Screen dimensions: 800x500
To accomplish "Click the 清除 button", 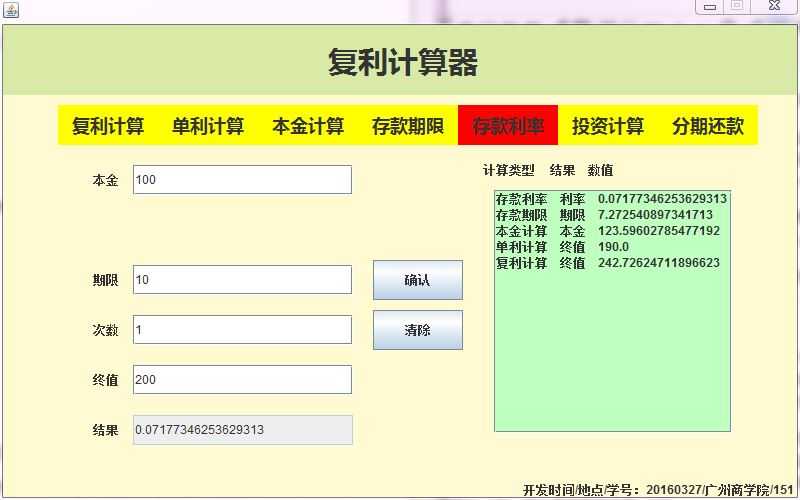I will (x=418, y=330).
